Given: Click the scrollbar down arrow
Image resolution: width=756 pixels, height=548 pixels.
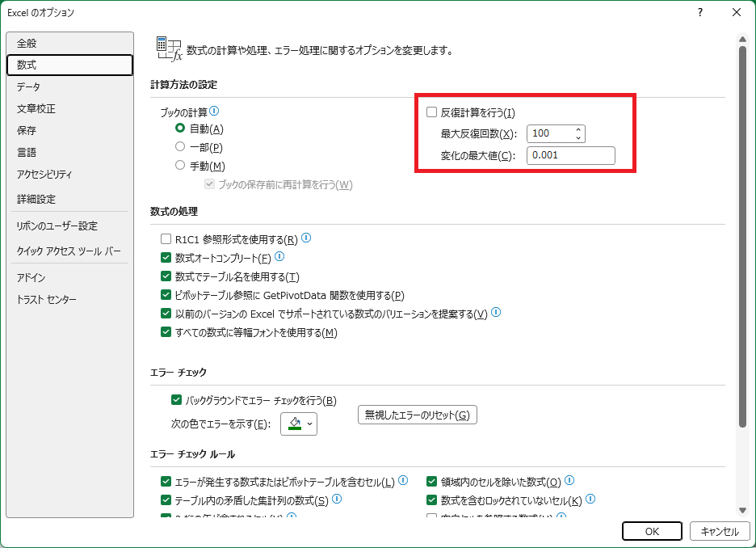Looking at the screenshot, I should (742, 510).
